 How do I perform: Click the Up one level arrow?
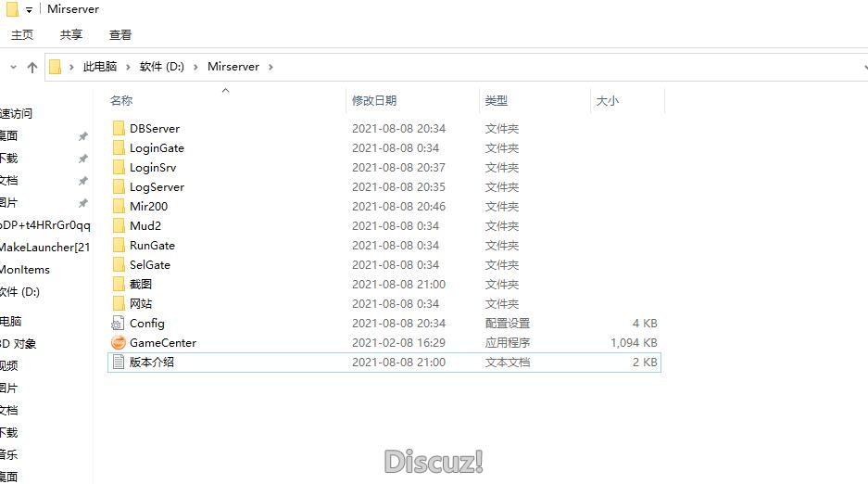pos(32,68)
